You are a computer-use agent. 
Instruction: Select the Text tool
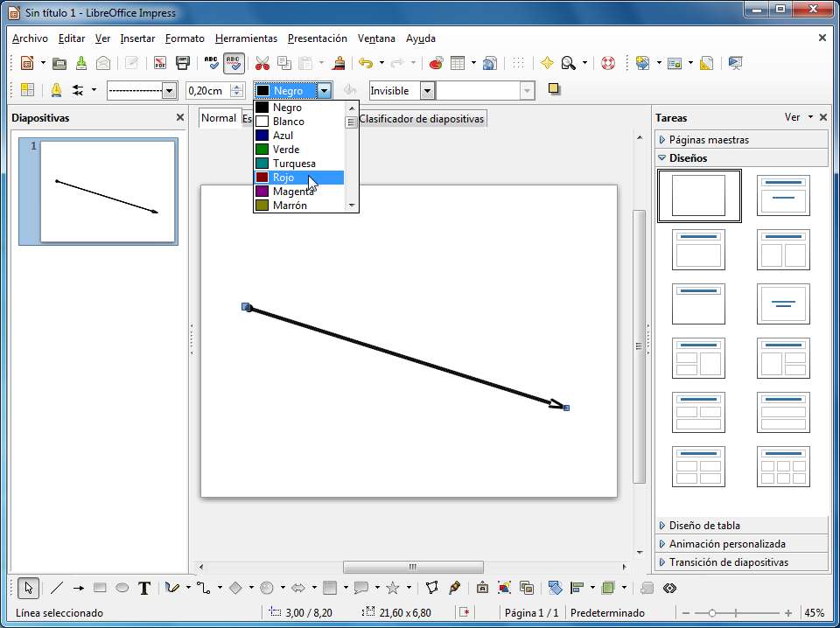[144, 588]
